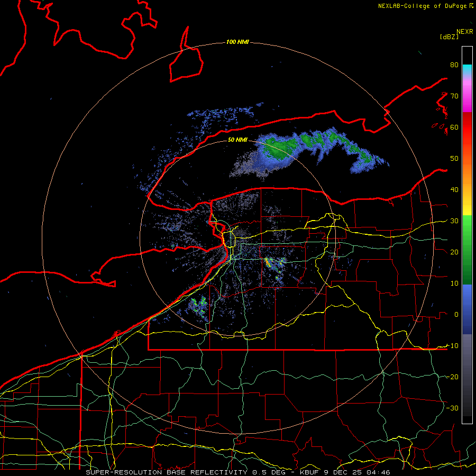Viewport: 476px width, 476px height.
Task: Click the NEXR label above the color scale
Action: tap(465, 32)
